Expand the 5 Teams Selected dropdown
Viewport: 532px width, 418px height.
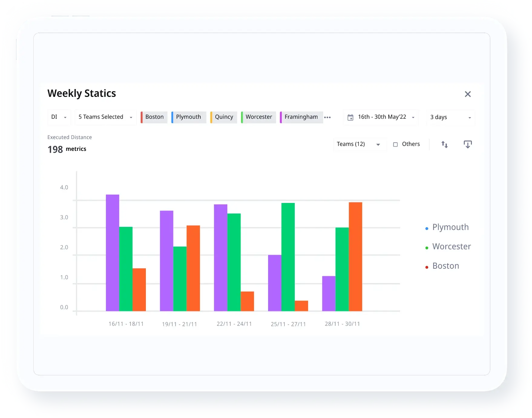(x=105, y=117)
